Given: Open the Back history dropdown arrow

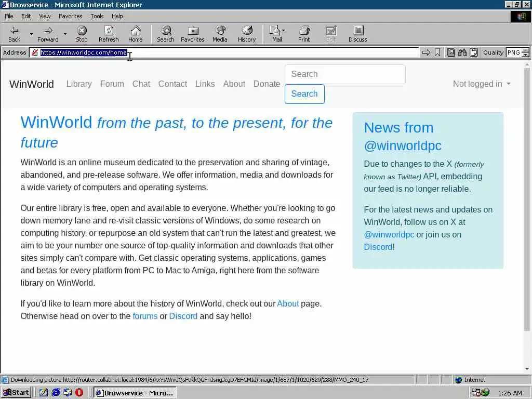Looking at the screenshot, I should (31, 34).
